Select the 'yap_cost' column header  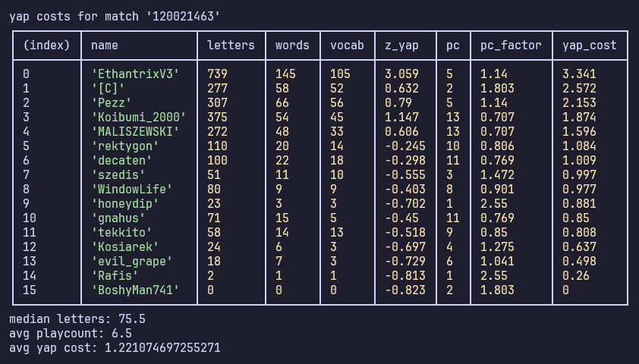pos(589,45)
